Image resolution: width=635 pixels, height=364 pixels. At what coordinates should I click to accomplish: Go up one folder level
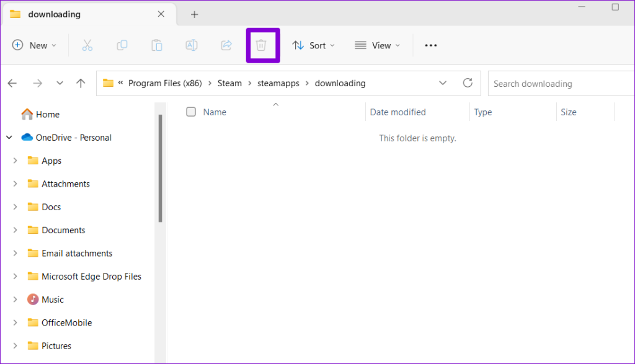(81, 84)
